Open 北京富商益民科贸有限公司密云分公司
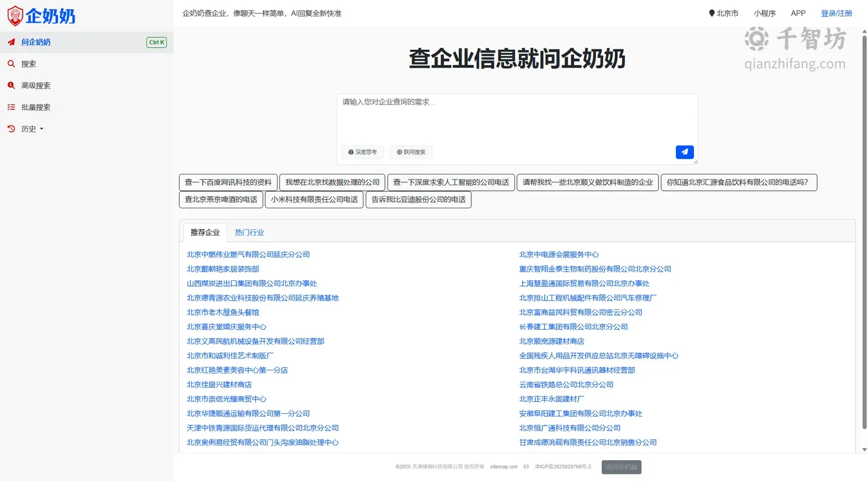Viewport: 868px width, 481px height. tap(581, 312)
